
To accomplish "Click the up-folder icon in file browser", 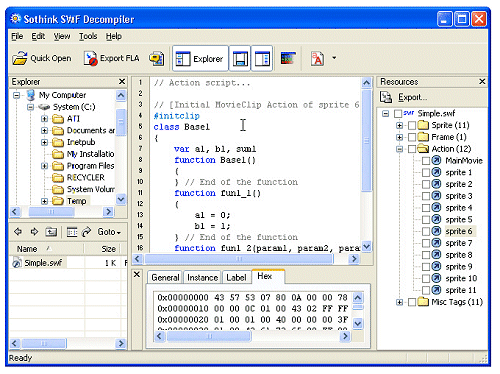I will tap(51, 231).
